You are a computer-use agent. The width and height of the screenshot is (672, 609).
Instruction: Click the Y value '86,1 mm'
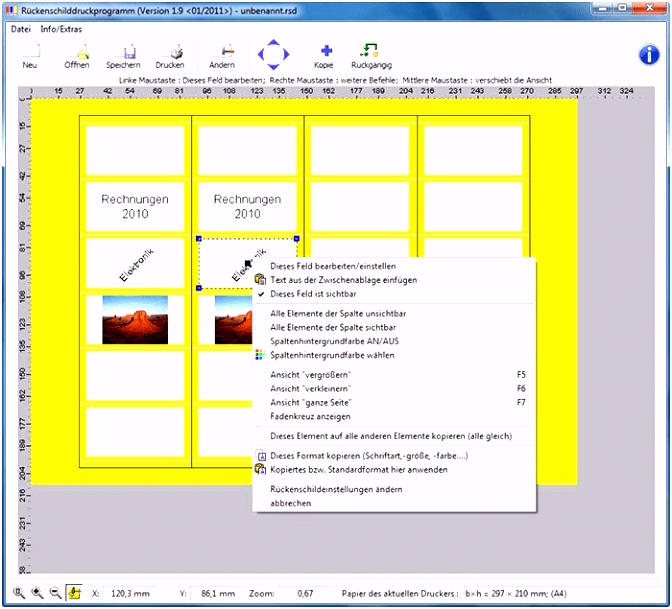218,594
